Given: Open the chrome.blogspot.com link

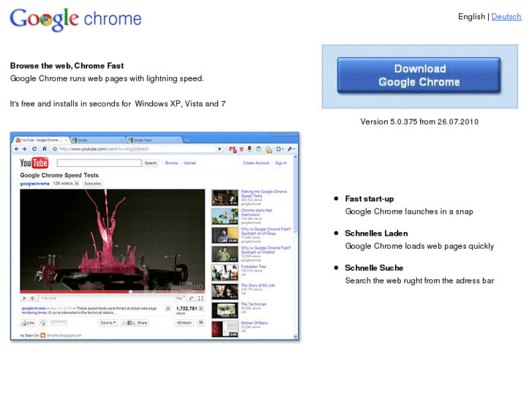Looking at the screenshot, I should 64,335.
